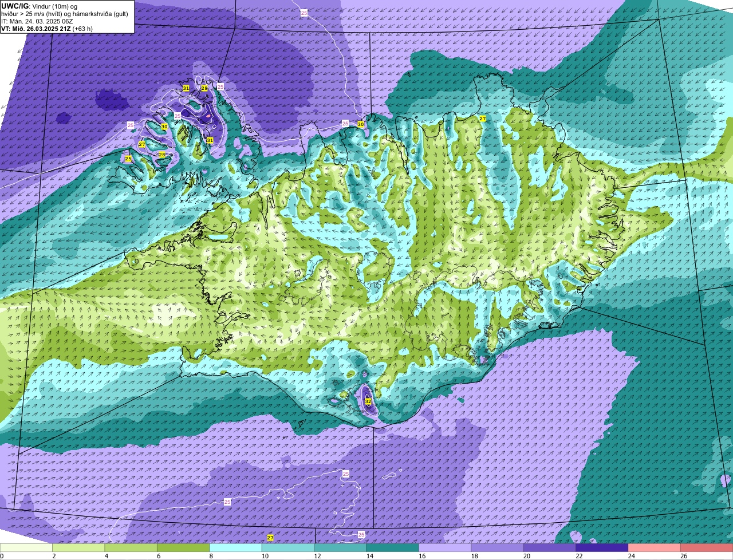Click the 0–2 m/s pale cream legend swatch
Viewport: 733px width, 560px height.
click(26, 547)
